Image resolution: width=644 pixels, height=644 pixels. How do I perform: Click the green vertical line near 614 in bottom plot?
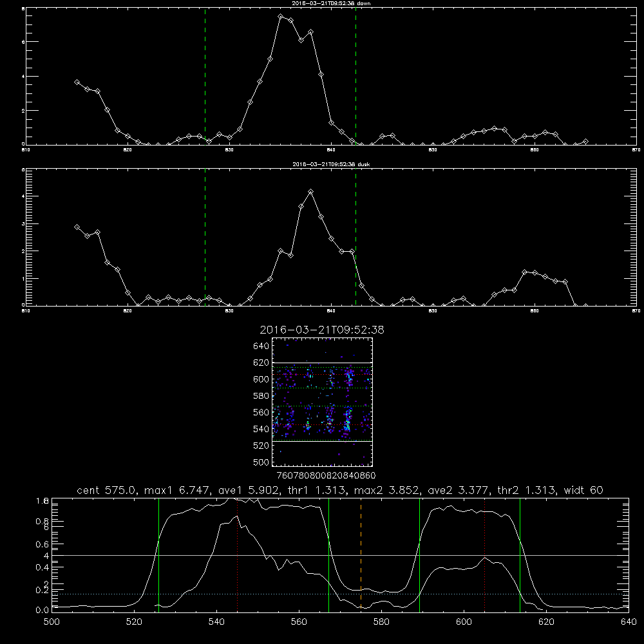(520, 554)
